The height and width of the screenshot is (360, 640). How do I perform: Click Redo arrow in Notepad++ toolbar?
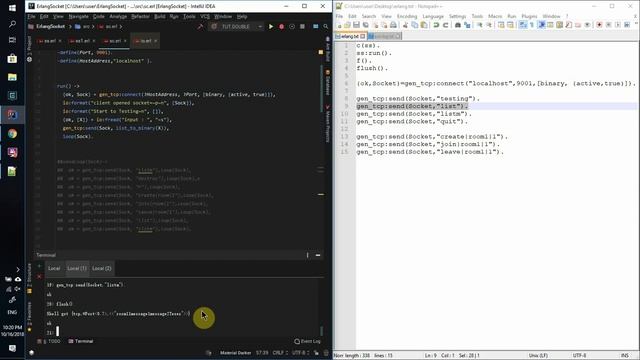[x=445, y=25]
